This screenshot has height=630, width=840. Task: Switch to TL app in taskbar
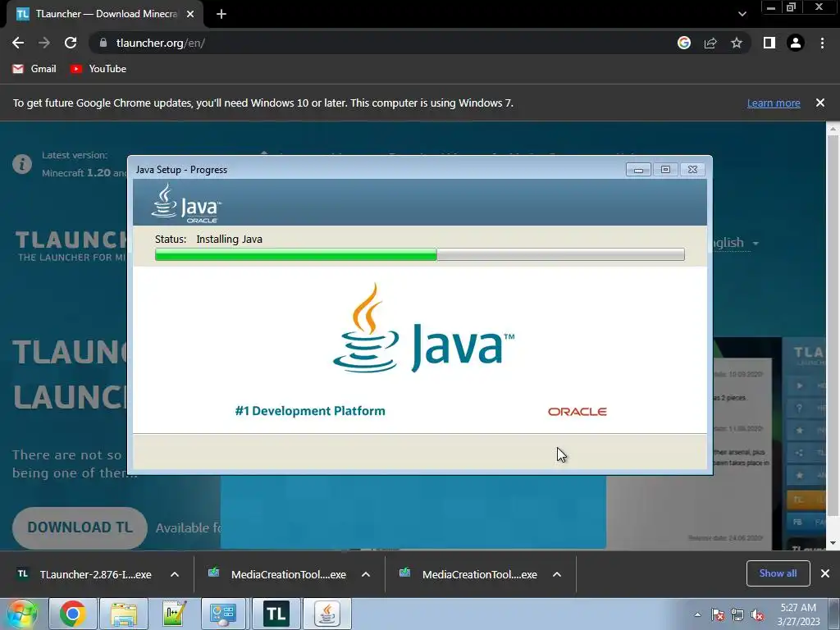tap(276, 614)
